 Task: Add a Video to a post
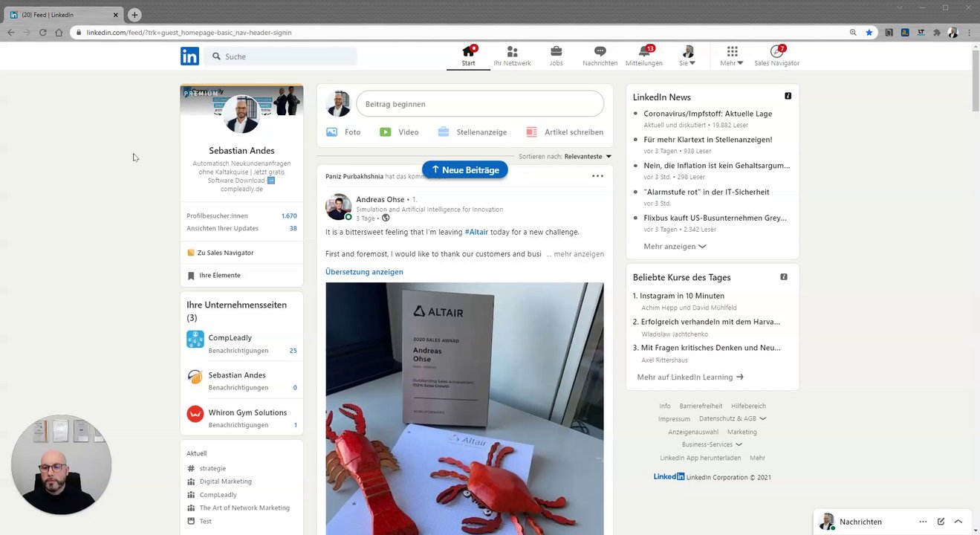[399, 132]
